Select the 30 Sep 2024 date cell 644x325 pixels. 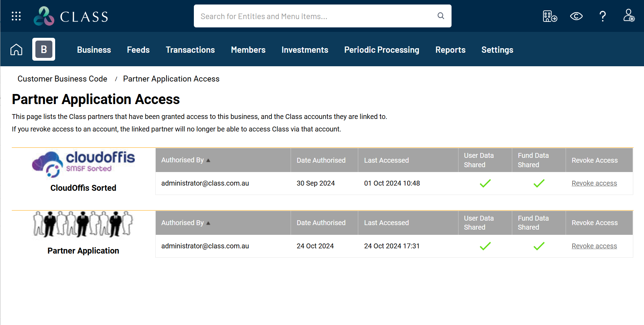click(x=316, y=183)
